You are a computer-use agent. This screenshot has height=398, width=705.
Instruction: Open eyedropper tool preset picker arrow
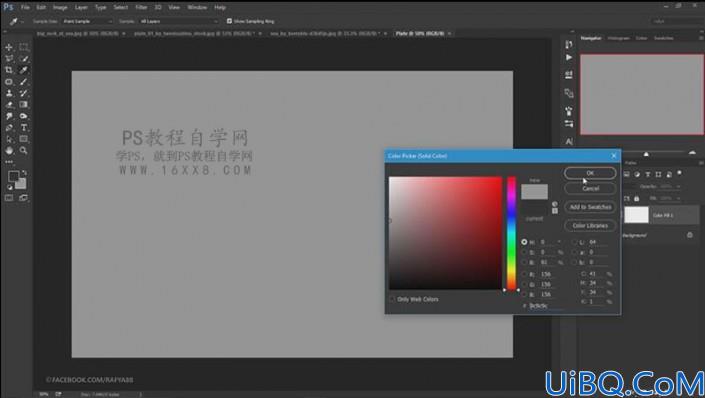click(22, 22)
